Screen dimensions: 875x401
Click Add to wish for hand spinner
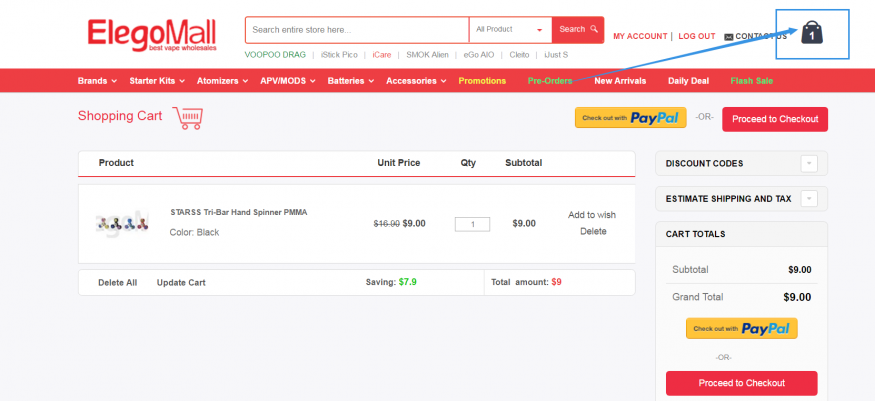coord(592,215)
